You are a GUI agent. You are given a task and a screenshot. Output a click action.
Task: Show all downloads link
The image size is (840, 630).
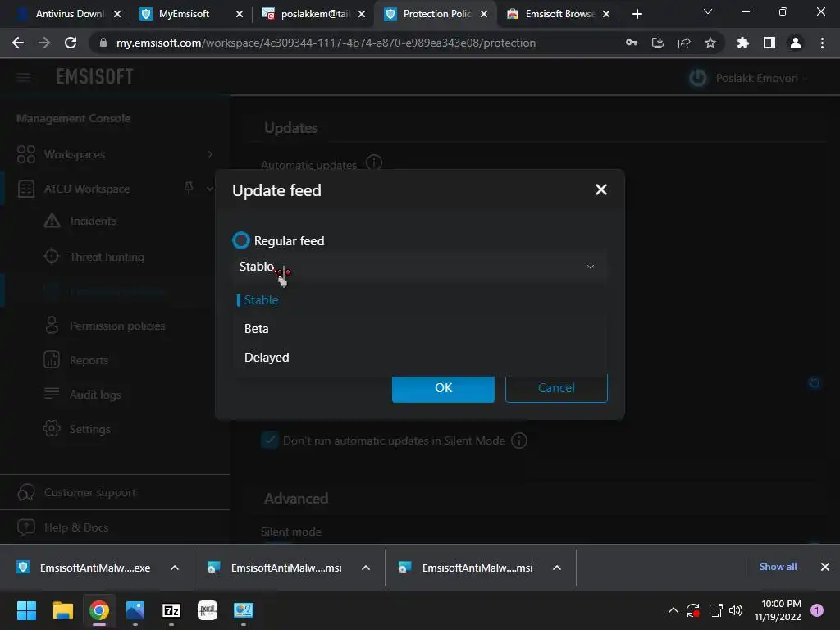pyautogui.click(x=778, y=567)
